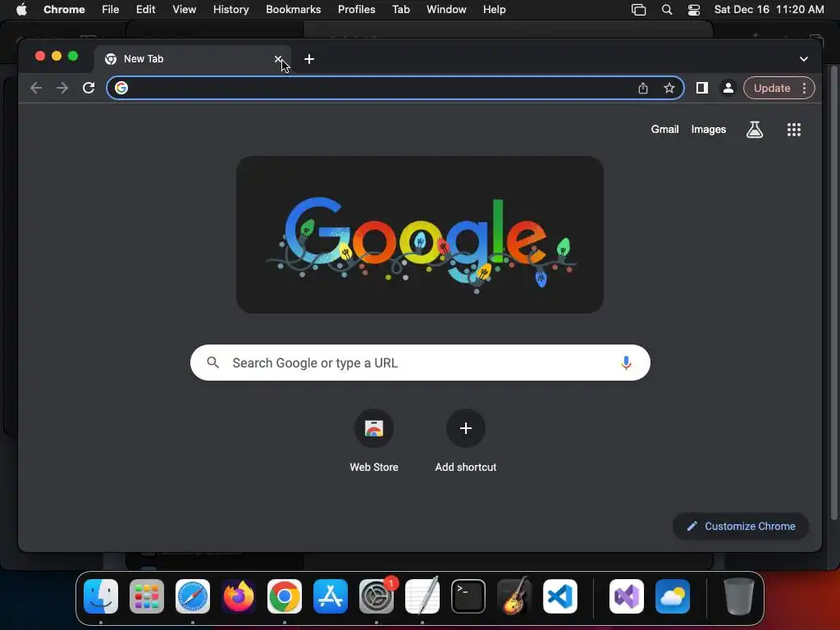Launch Terminal from the Dock
The height and width of the screenshot is (630, 840).
(x=468, y=596)
